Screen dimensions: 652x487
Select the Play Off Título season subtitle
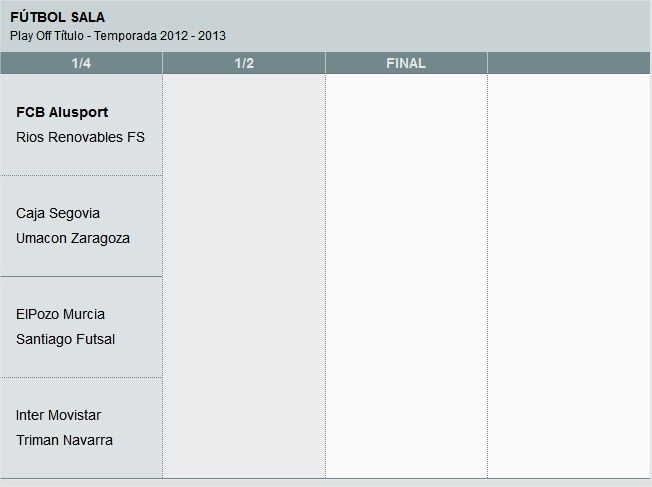pyautogui.click(x=118, y=36)
